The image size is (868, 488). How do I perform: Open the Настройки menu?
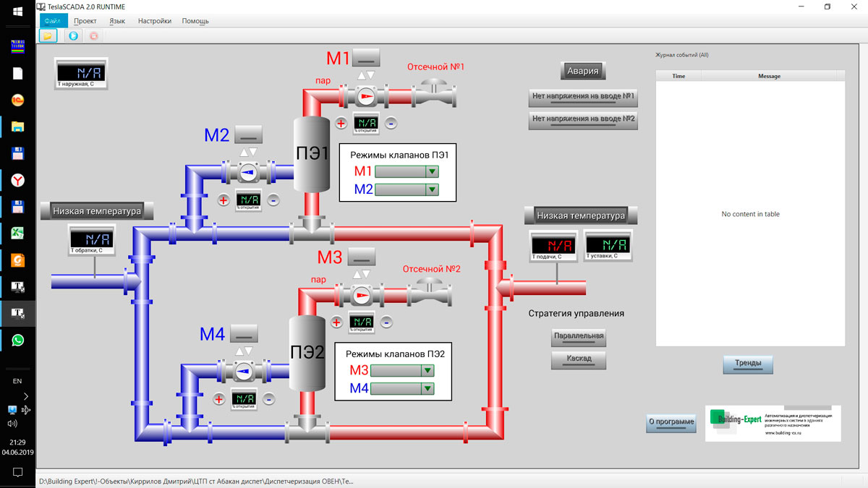pos(155,21)
